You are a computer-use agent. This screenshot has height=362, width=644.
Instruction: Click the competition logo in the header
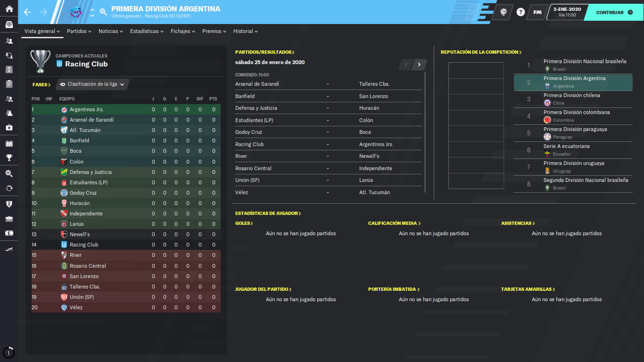[x=75, y=12]
